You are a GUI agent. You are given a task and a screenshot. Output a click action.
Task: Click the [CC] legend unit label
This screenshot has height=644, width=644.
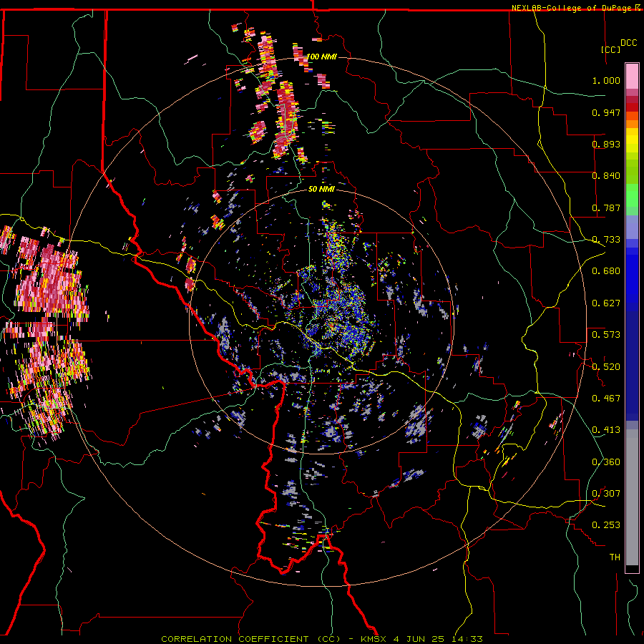[611, 49]
